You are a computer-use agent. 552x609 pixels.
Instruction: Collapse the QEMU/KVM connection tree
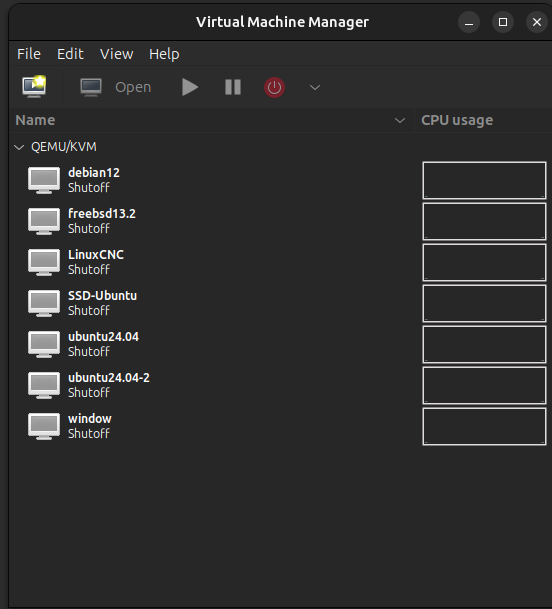coord(19,147)
